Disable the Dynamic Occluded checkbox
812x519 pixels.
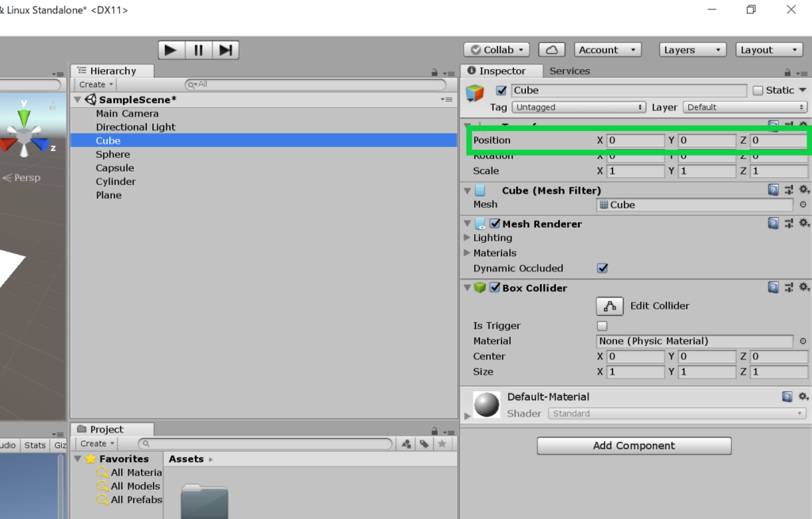point(602,268)
